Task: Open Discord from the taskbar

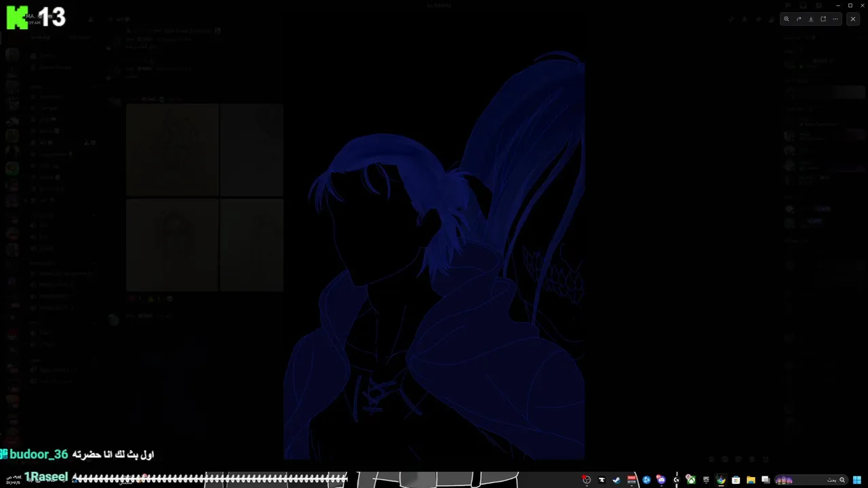Action: (x=661, y=480)
